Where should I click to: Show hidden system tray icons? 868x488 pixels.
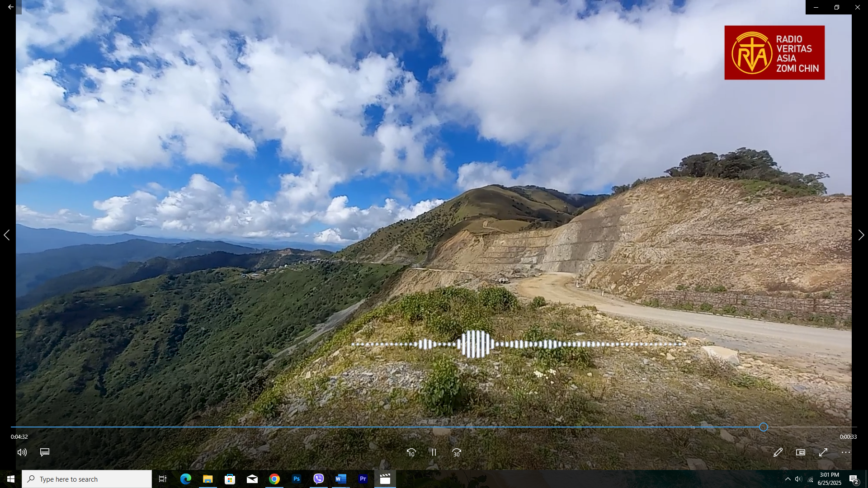pyautogui.click(x=788, y=479)
